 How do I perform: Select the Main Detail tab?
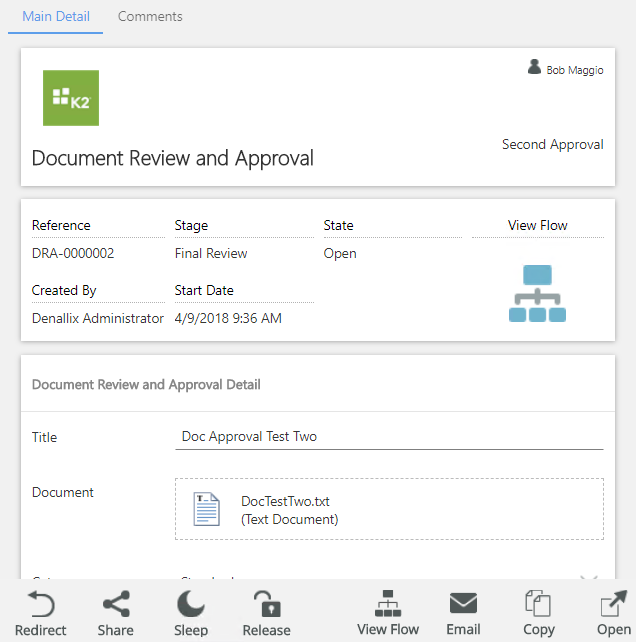click(56, 17)
